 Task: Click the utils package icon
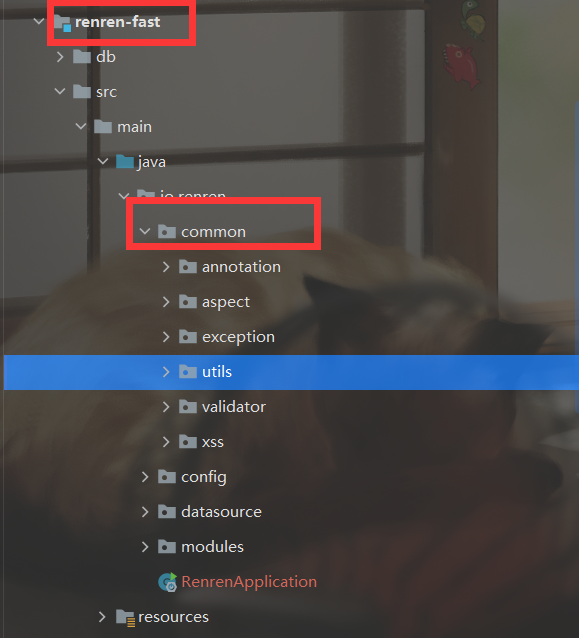(188, 372)
